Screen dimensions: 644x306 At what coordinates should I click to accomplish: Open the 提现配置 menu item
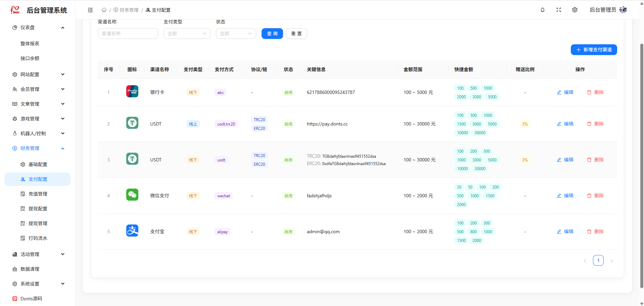point(38,209)
